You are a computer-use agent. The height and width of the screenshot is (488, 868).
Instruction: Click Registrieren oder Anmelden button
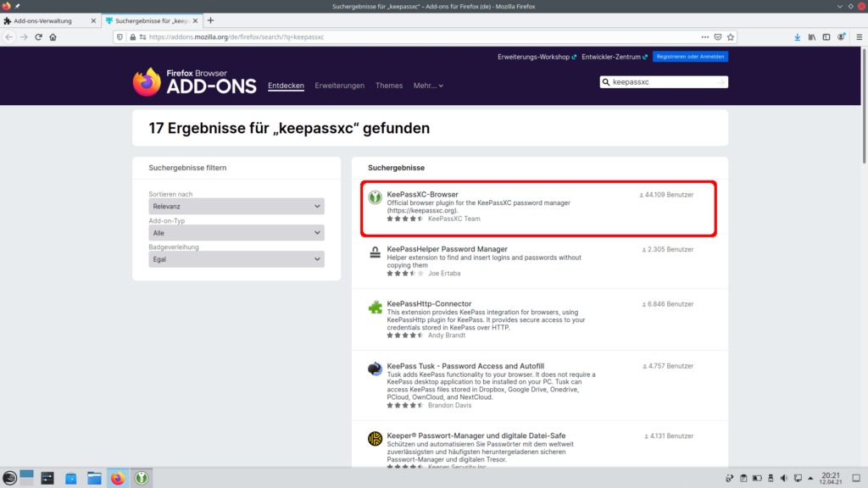coord(690,57)
